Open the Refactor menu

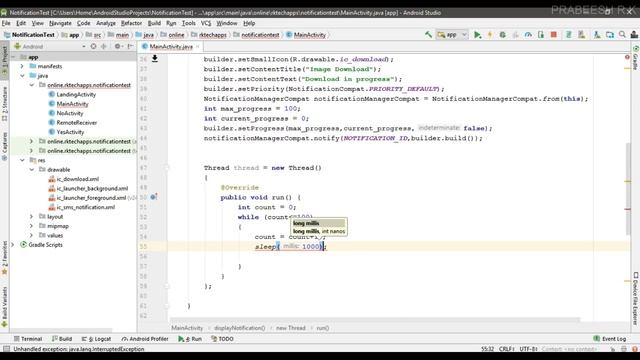(131, 23)
